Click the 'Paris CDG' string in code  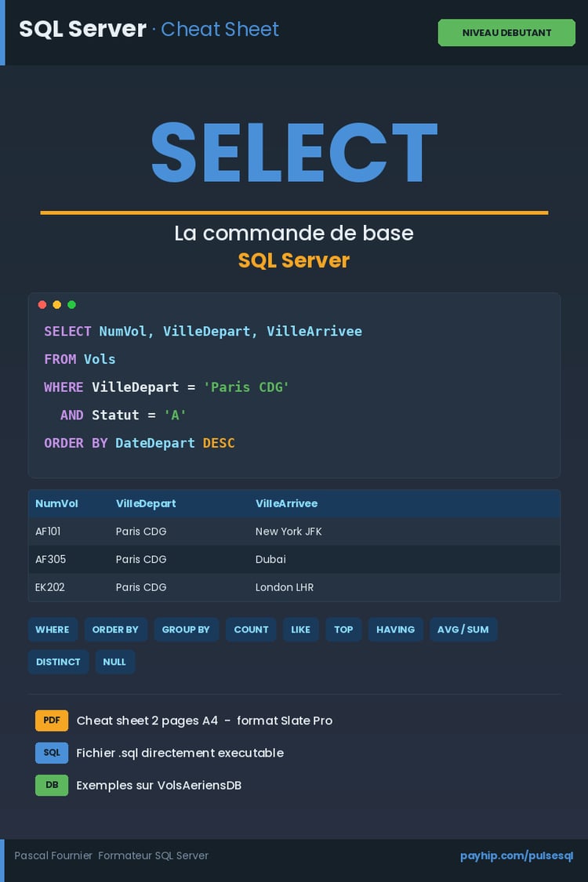coord(246,387)
